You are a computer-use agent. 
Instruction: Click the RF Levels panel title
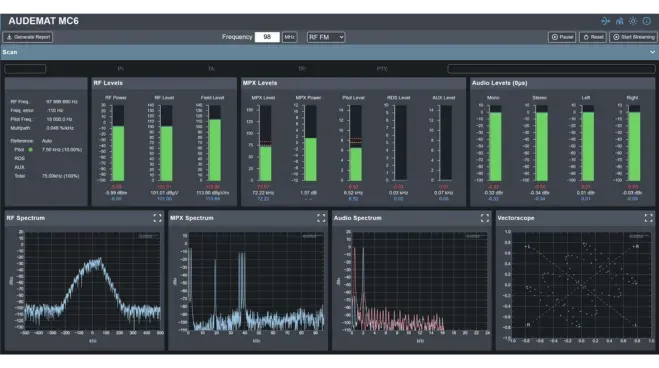[x=108, y=83]
